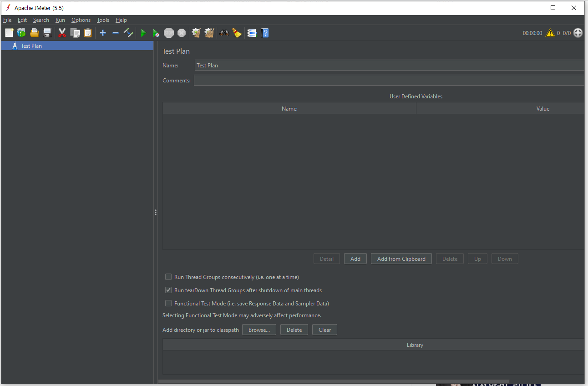Click the Up button below variables table
This screenshot has width=588, height=386.
477,259
